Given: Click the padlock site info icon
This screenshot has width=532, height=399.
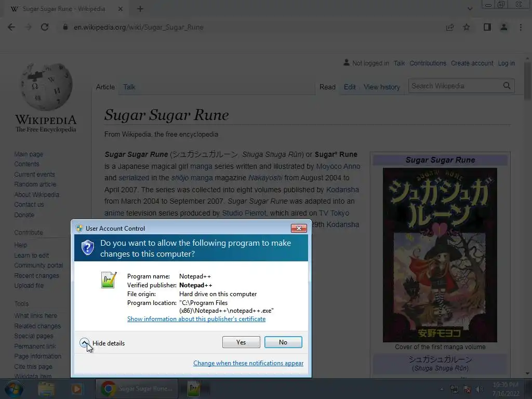Looking at the screenshot, I should 65,27.
